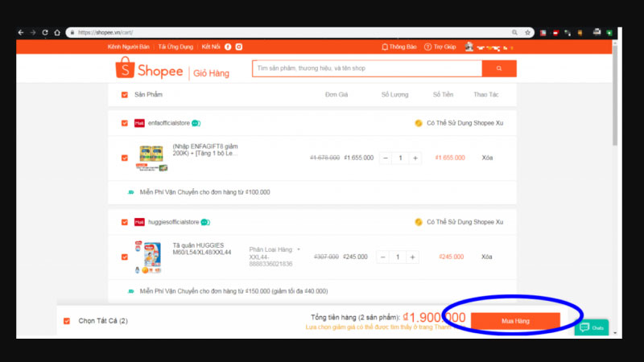The width and height of the screenshot is (644, 362).
Task: Open the enfaofficialstore shop name
Action: tap(169, 123)
